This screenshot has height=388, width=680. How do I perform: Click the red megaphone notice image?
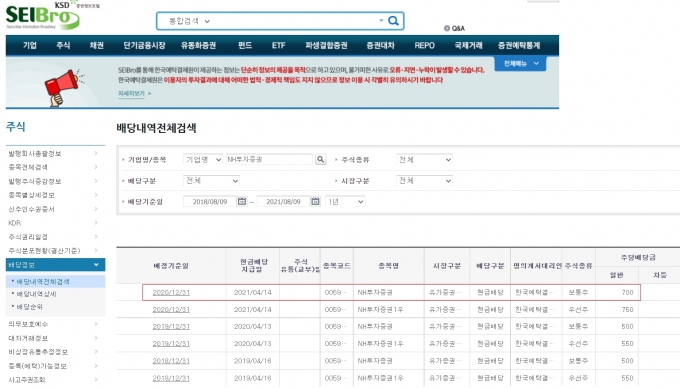pyautogui.click(x=62, y=87)
